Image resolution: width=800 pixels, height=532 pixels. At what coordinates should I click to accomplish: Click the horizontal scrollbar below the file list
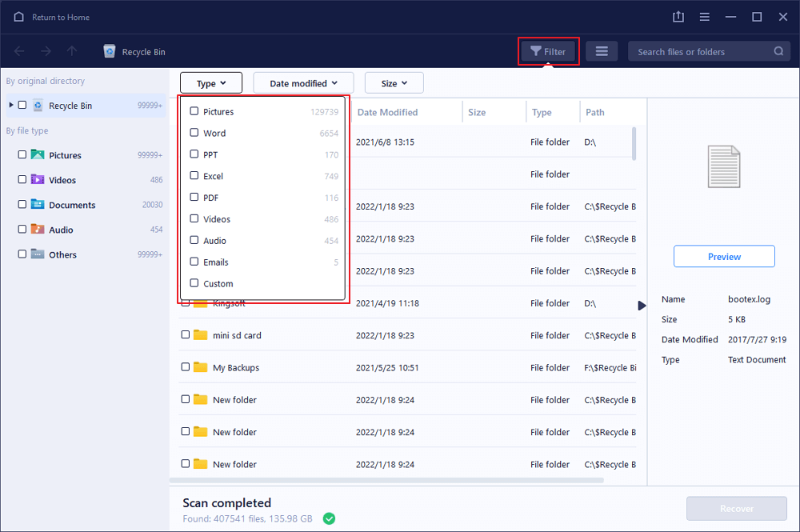click(x=388, y=480)
